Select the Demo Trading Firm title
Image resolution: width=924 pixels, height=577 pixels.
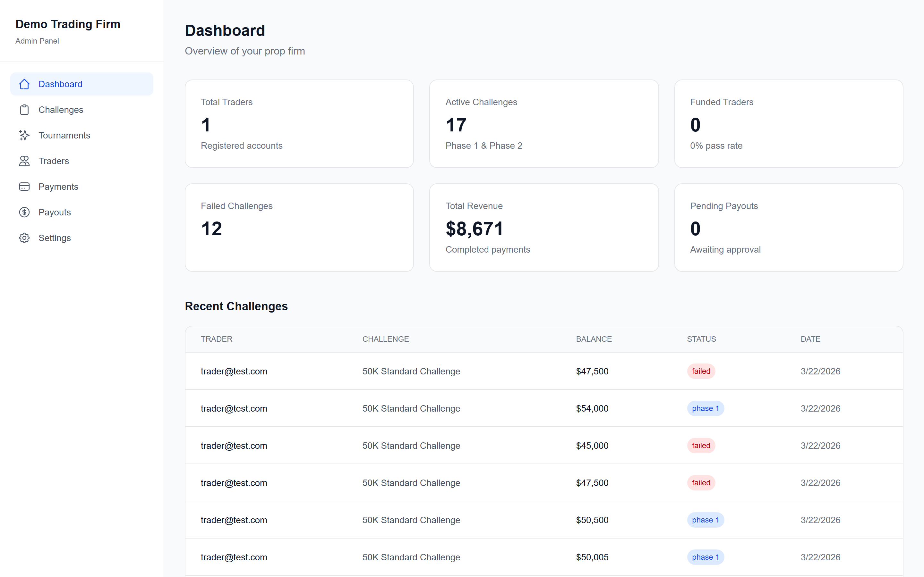[x=68, y=24]
